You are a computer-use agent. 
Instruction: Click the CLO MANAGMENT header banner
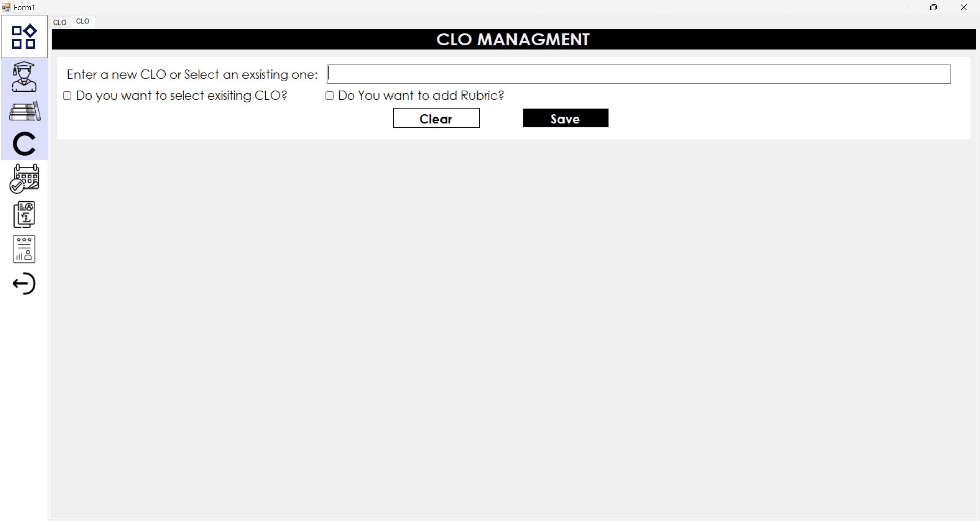(x=512, y=39)
